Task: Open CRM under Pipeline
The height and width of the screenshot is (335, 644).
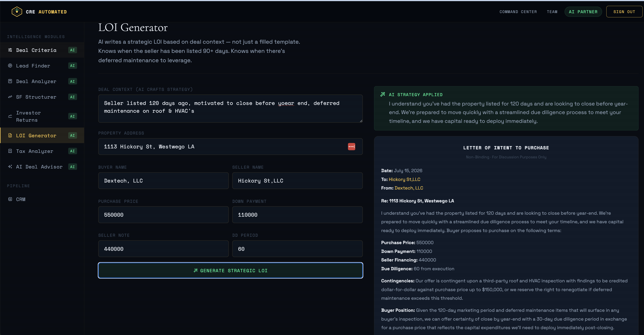Action: click(42, 199)
